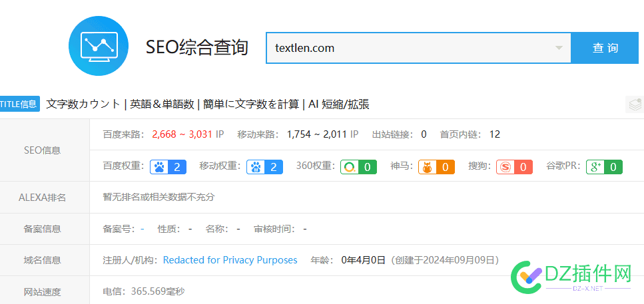Image resolution: width=644 pixels, height=304 pixels.
Task: Select the 0年4月0日 domain age text
Action: click(363, 260)
